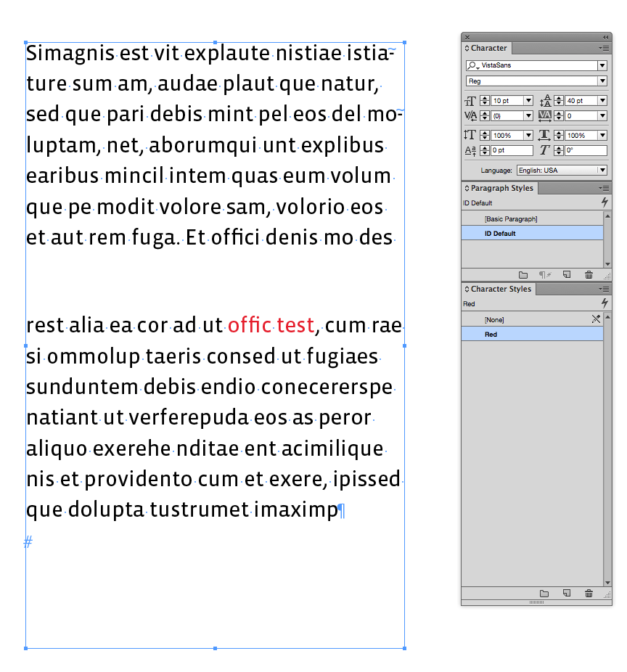Click the baseline shift 0 pt field
This screenshot has height=672, width=627.
[512, 150]
